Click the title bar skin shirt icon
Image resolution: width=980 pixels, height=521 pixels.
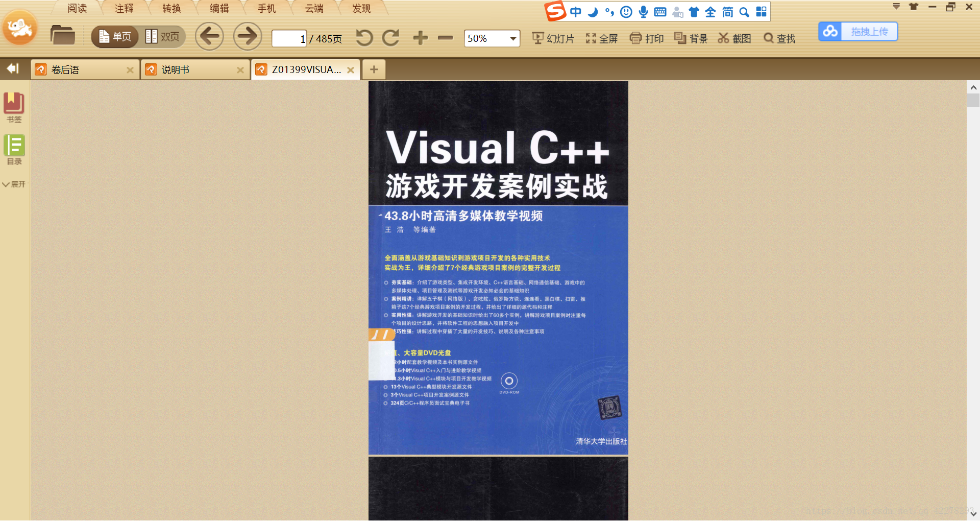click(914, 7)
